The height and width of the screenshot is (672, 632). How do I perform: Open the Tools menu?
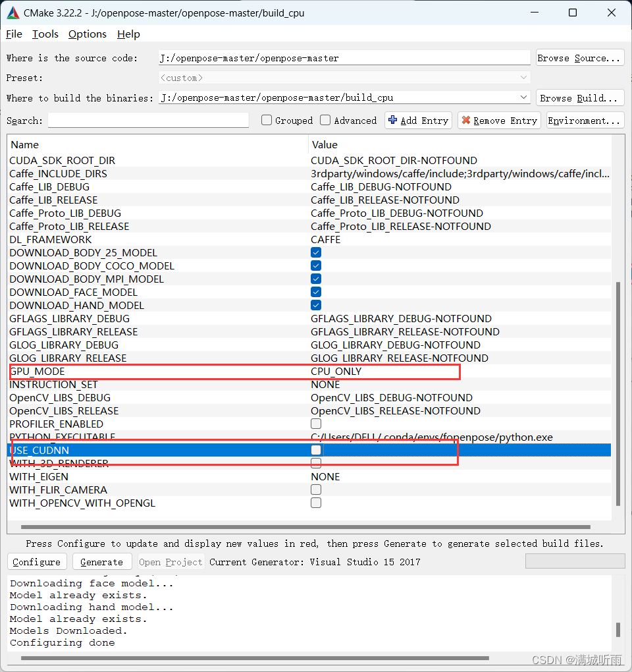(45, 34)
